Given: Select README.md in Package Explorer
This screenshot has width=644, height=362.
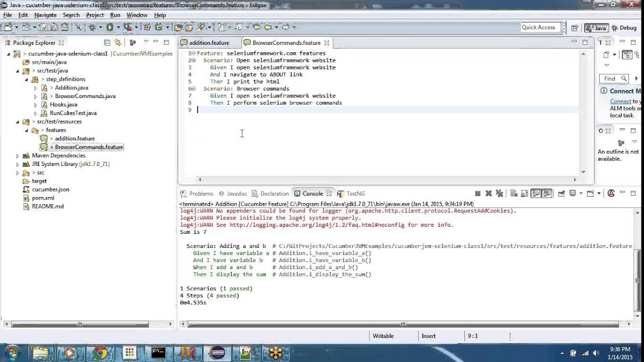Looking at the screenshot, I should click(47, 207).
